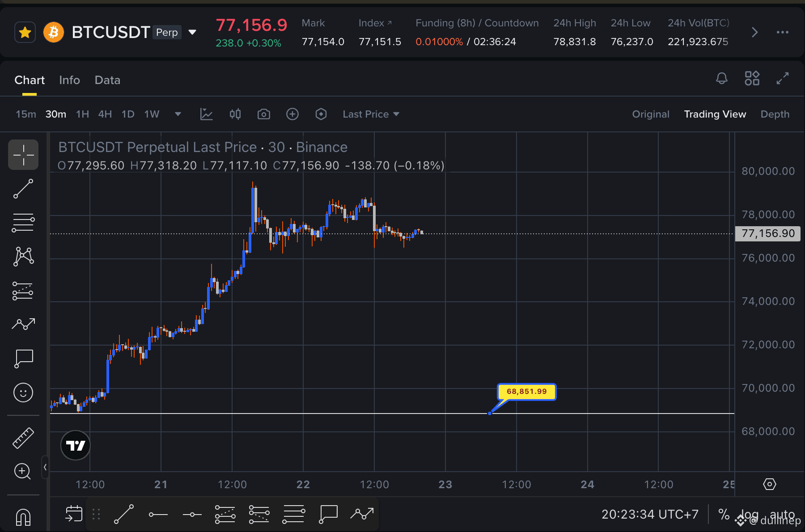The width and height of the screenshot is (805, 532).
Task: Grab the favorites toolbar drag handle
Action: coord(96,514)
